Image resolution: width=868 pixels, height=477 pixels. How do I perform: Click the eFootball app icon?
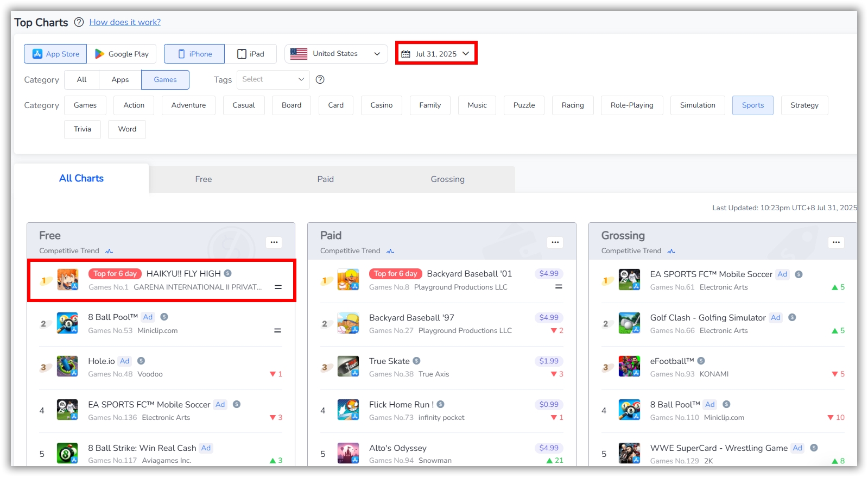629,366
